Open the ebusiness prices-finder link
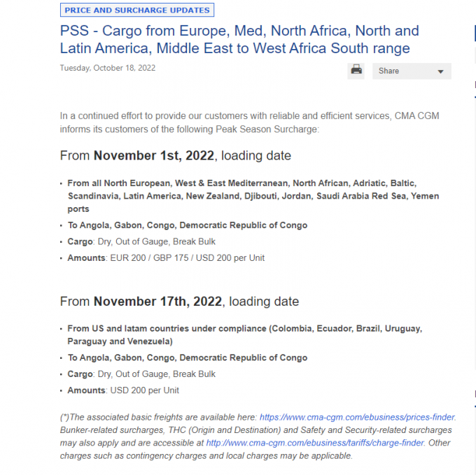Screen dimensions: 476x475 (357, 417)
